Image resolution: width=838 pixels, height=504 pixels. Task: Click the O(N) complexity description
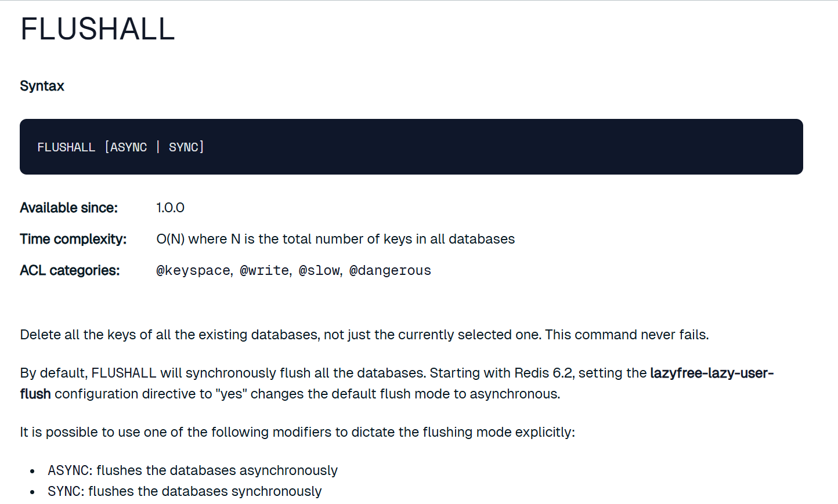335,239
